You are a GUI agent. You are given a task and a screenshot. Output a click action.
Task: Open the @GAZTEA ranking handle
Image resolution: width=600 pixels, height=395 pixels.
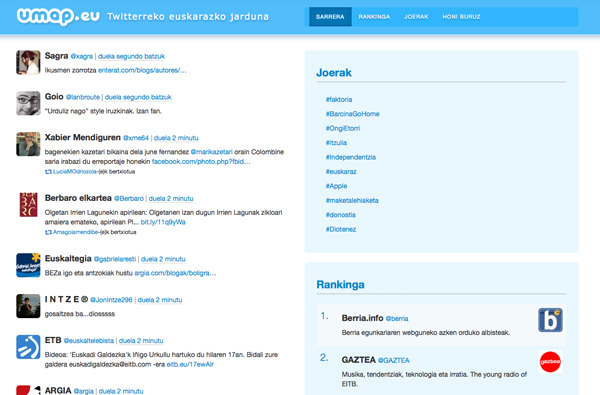tap(393, 360)
